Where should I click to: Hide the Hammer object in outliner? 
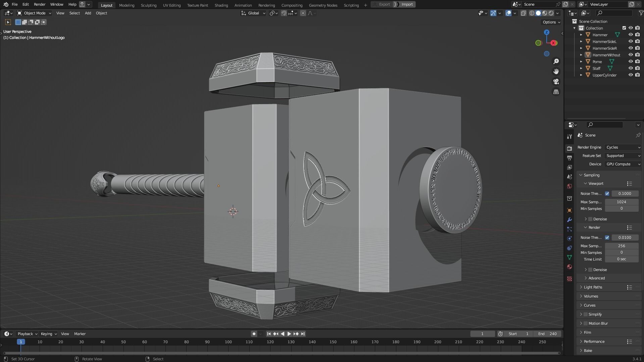point(631,35)
